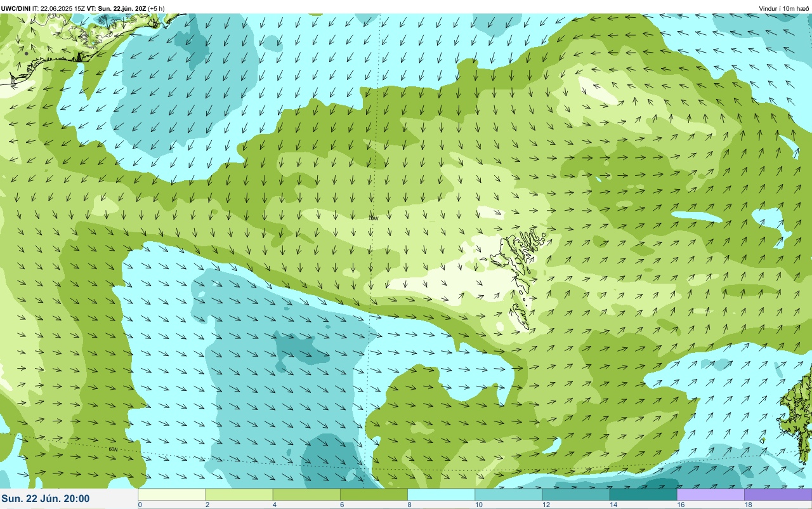Select the 12–14 teal legend swatch

[575, 494]
